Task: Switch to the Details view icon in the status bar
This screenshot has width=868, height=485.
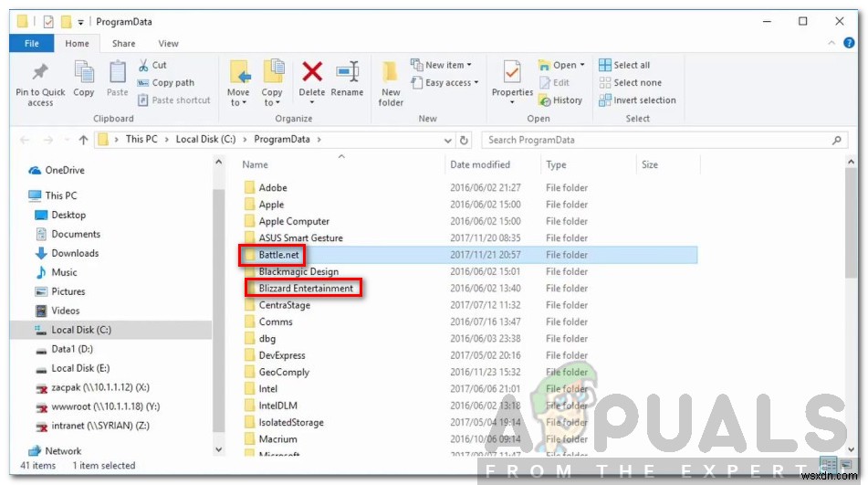Action: [828, 465]
